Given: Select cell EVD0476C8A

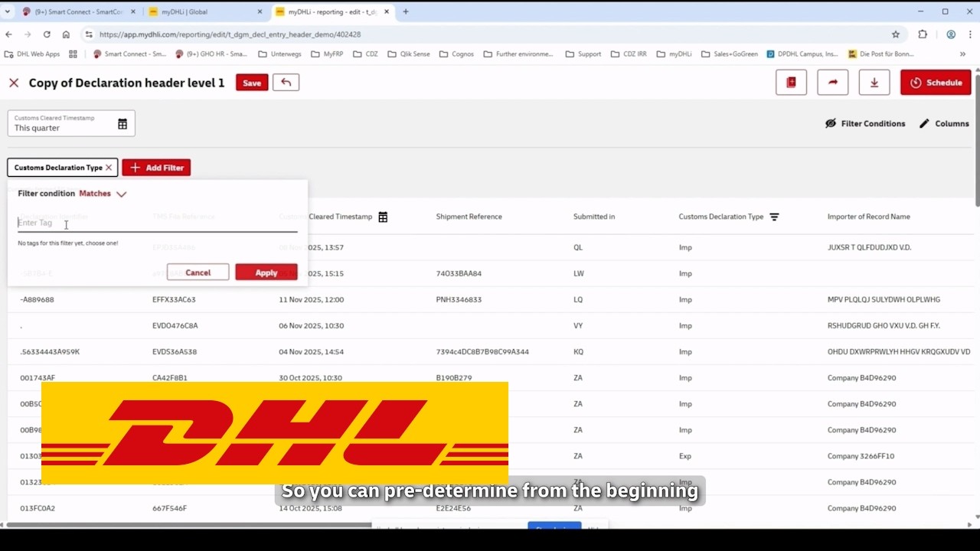Looking at the screenshot, I should coord(175,325).
